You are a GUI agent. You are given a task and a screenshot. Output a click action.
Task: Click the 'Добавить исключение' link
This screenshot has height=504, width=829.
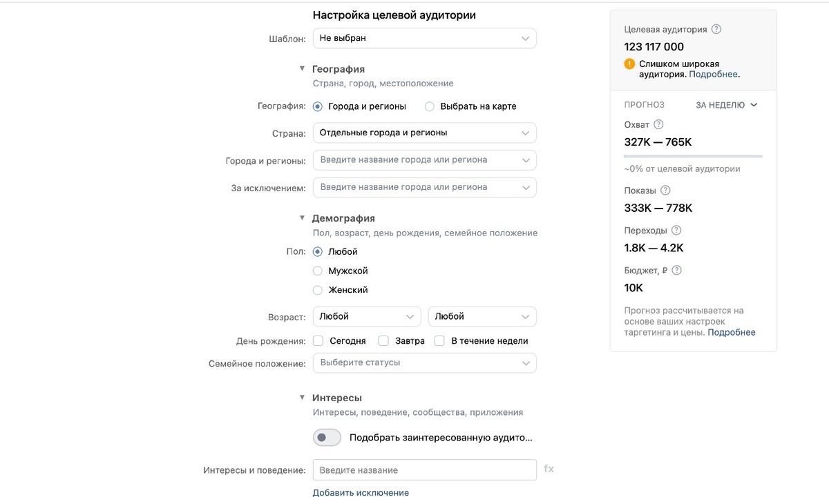(x=361, y=492)
